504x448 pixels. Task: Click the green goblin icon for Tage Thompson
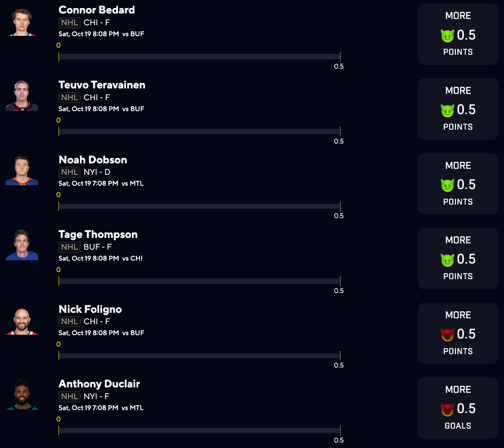(447, 260)
